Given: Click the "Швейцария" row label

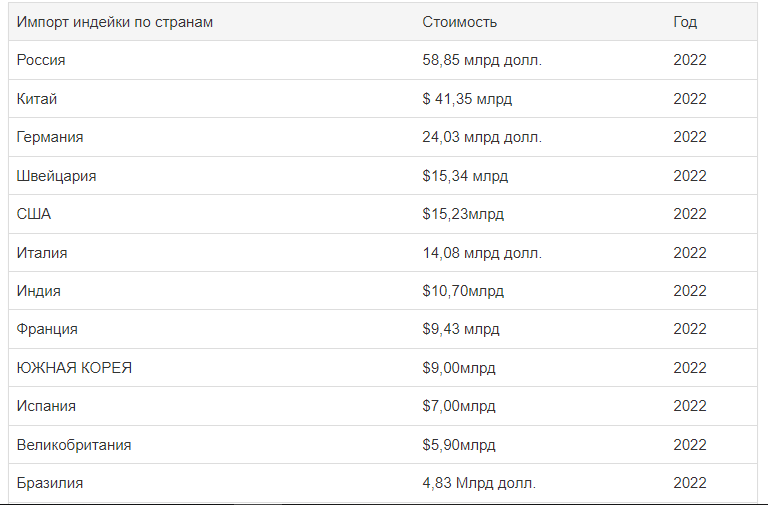Looking at the screenshot, I should point(57,176).
